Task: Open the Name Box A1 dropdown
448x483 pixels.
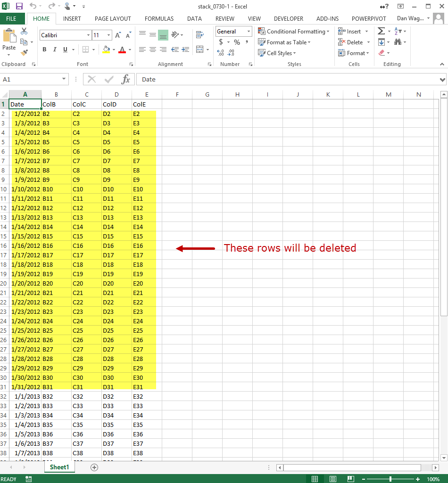Action: click(64, 79)
